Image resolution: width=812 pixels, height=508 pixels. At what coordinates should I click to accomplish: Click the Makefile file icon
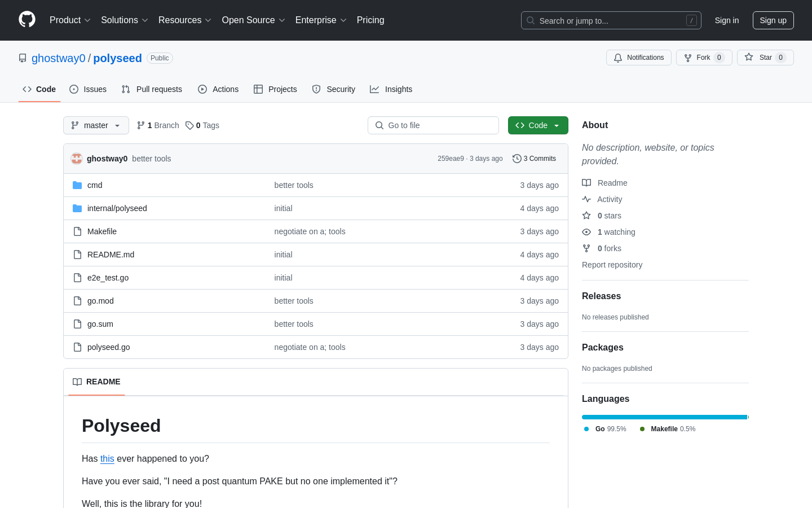coord(77,231)
